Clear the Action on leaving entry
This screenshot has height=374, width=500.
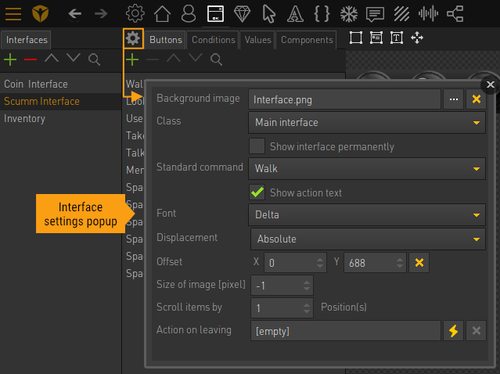tap(476, 331)
